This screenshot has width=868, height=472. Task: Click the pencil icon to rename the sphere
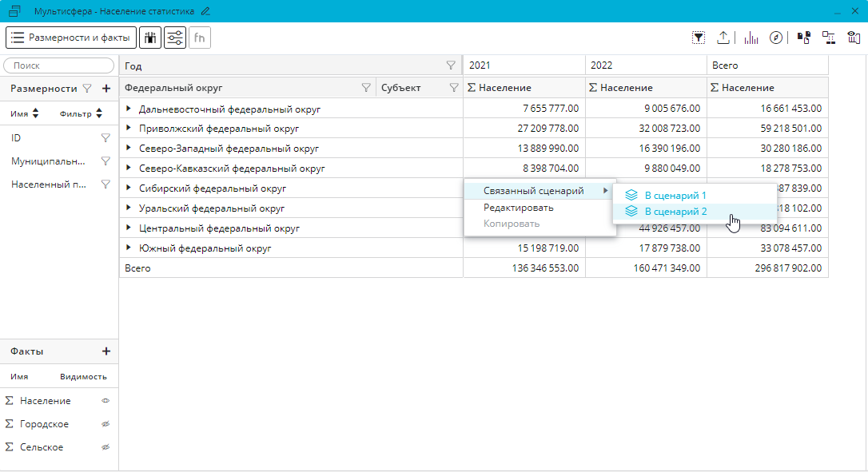pyautogui.click(x=205, y=11)
